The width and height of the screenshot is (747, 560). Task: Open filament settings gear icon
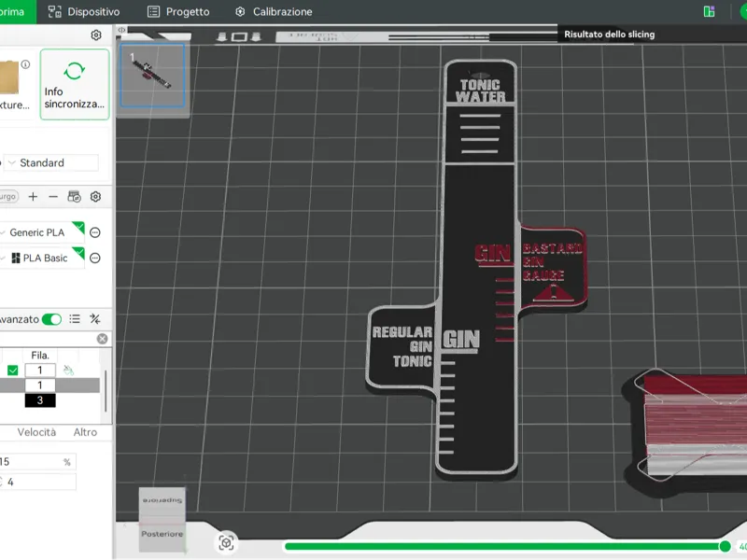95,197
